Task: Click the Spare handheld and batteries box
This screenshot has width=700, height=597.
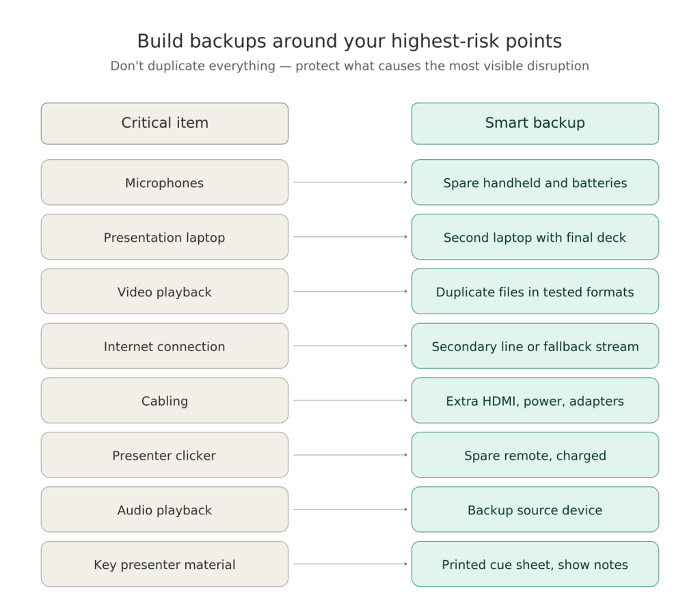Action: [535, 182]
